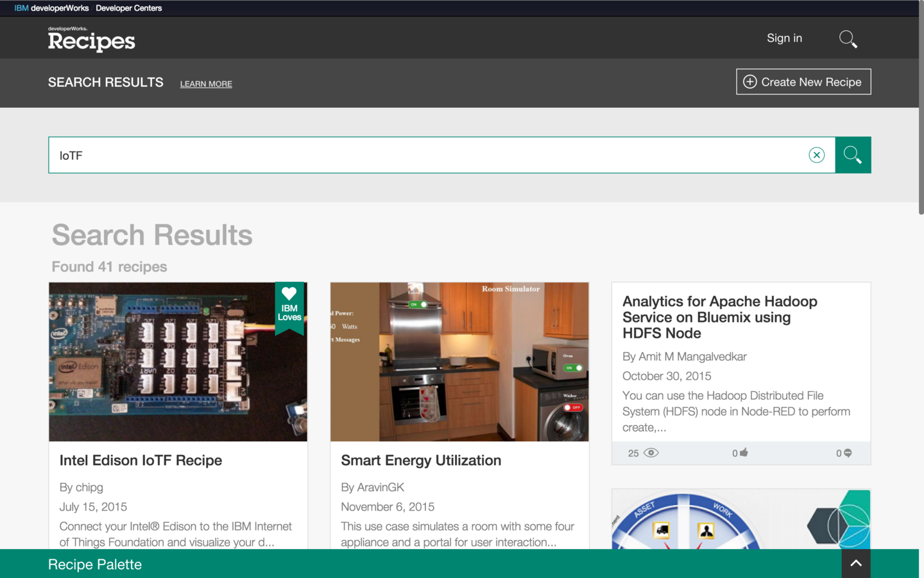The image size is (924, 578).
Task: Submit search with green magnifier button
Action: click(x=853, y=155)
